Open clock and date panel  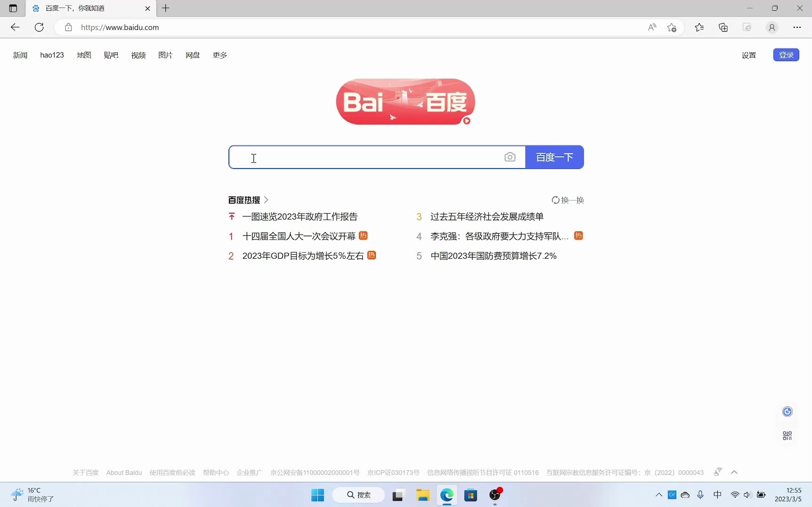point(788,495)
